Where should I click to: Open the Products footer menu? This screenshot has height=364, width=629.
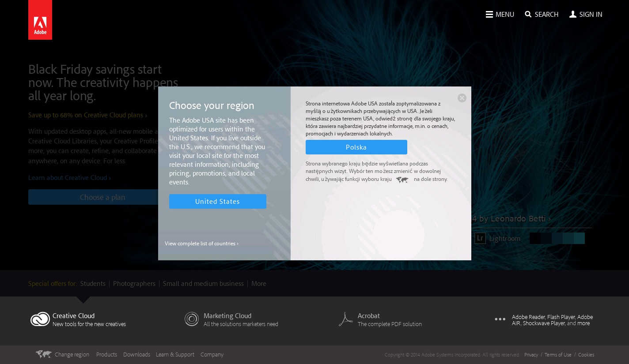[106, 355]
